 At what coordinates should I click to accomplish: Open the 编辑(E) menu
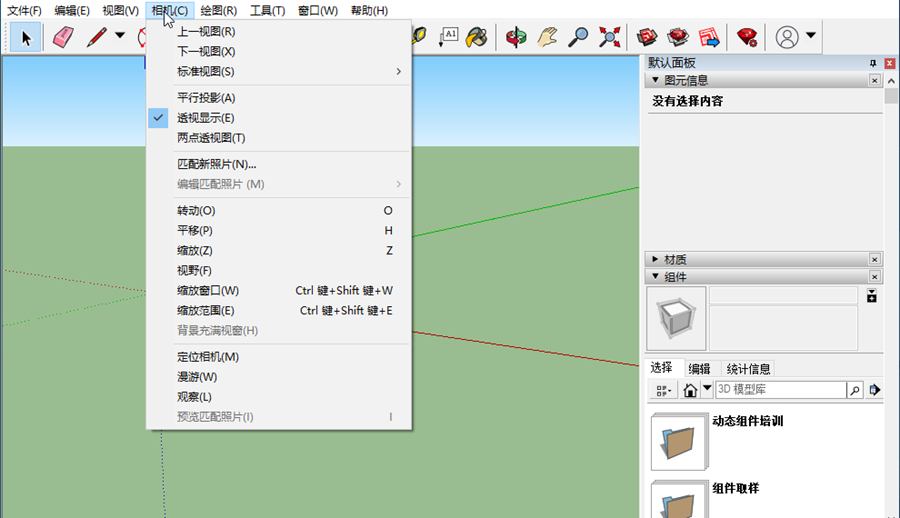pos(72,10)
